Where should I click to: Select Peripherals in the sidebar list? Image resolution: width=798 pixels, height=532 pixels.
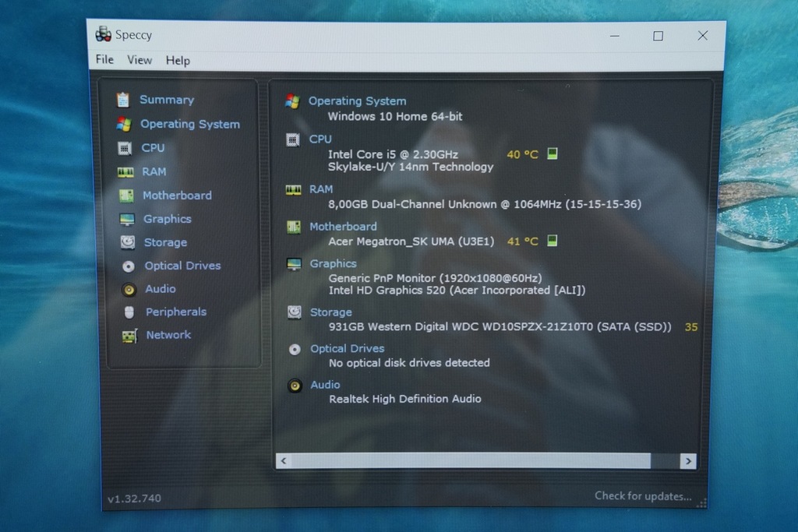click(x=176, y=312)
